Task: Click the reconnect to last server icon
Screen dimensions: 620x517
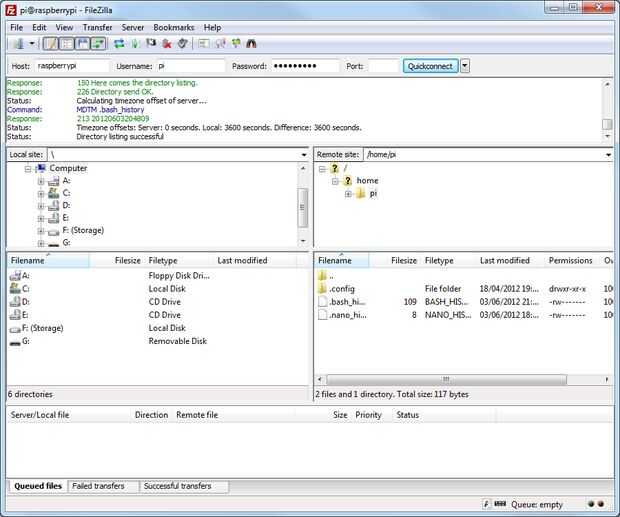Action: (x=183, y=44)
